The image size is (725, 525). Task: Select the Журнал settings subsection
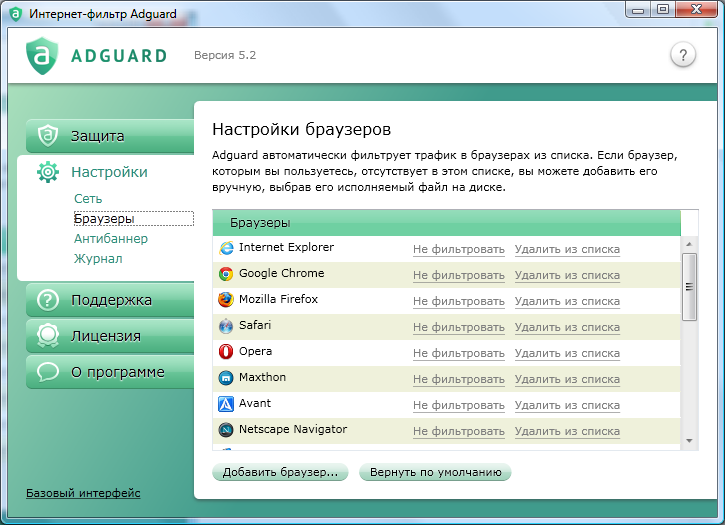(98, 259)
